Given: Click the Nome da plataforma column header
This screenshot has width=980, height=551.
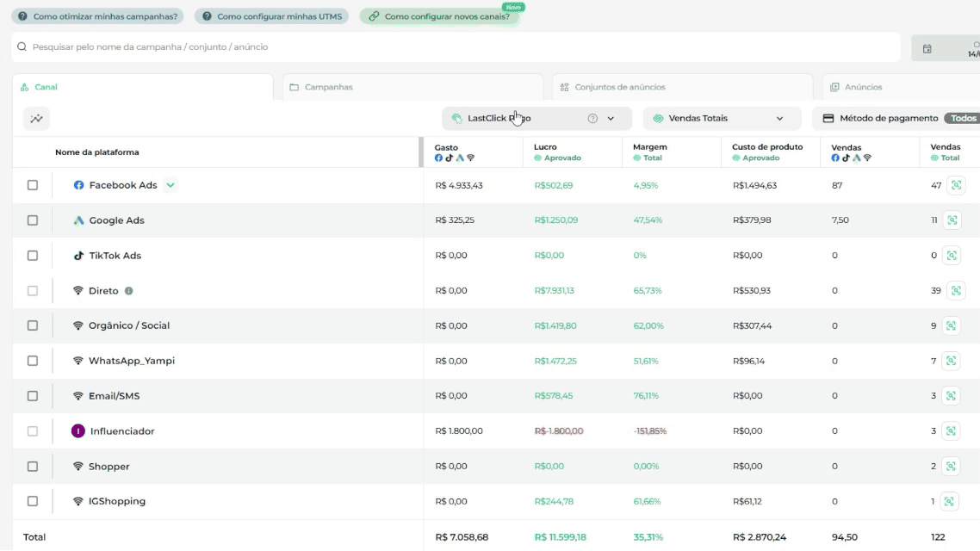Looking at the screenshot, I should tap(96, 152).
